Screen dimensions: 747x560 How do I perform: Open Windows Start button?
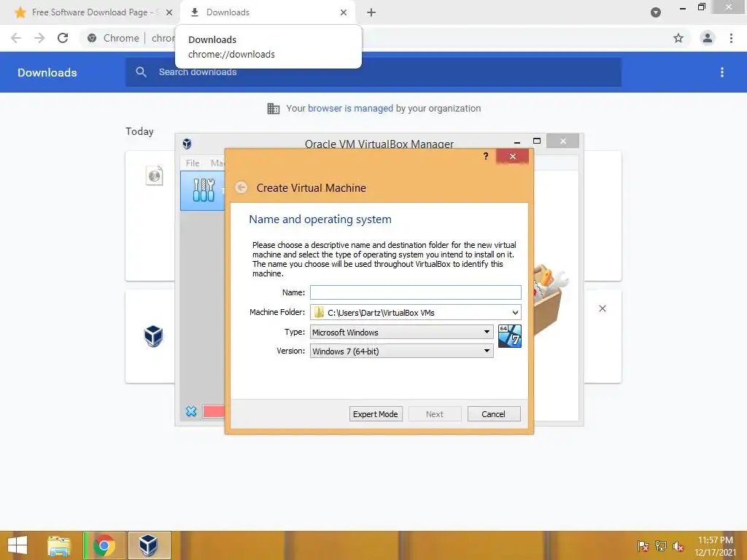click(x=18, y=545)
